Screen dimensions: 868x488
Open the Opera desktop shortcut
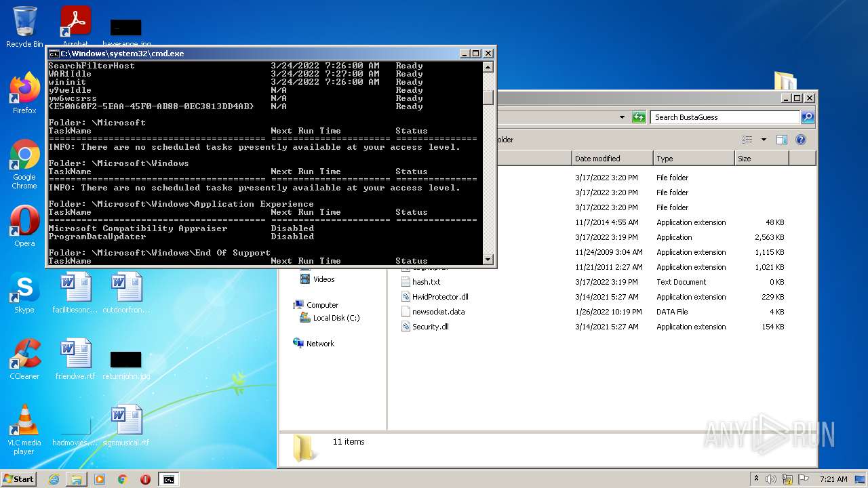(24, 226)
